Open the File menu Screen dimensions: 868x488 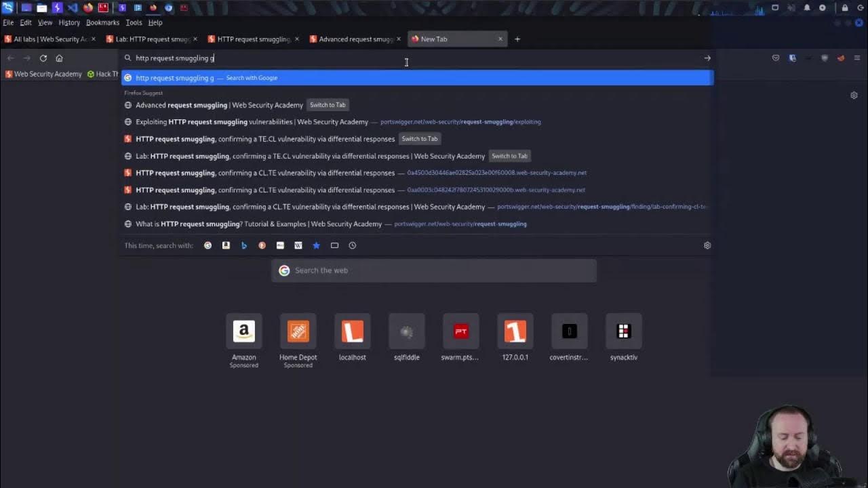[8, 22]
